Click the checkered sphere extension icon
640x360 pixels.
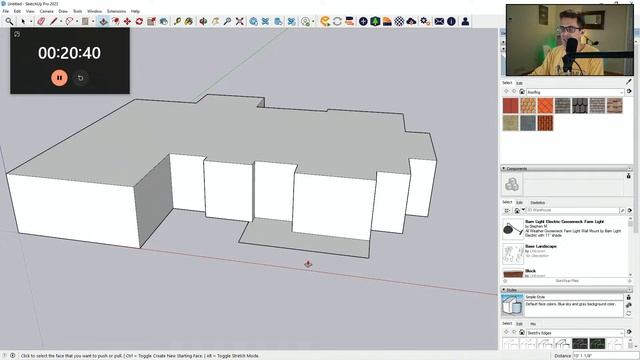click(399, 21)
